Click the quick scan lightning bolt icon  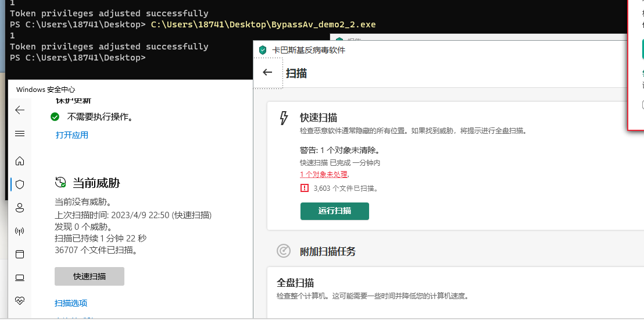point(284,118)
